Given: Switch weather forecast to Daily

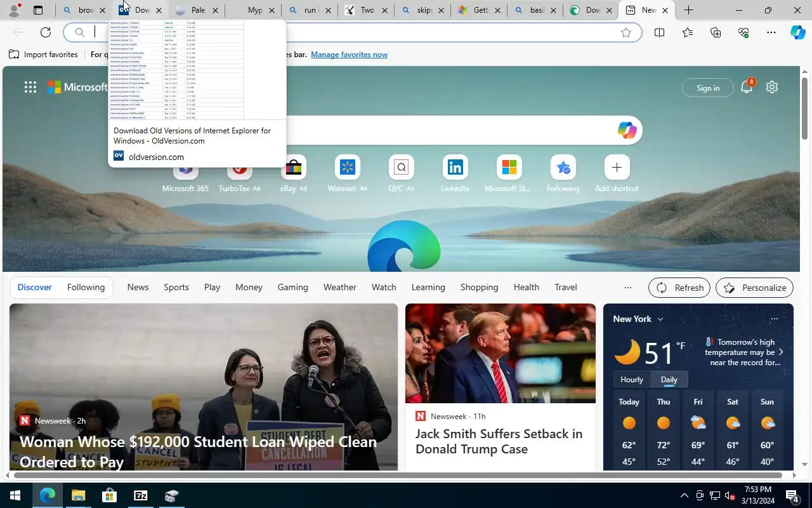Looking at the screenshot, I should (x=669, y=380).
